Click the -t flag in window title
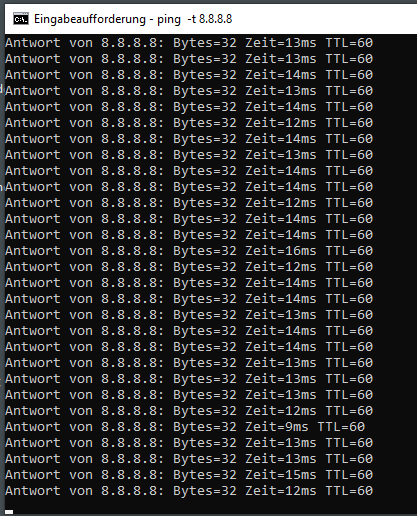This screenshot has height=516, width=417. pyautogui.click(x=191, y=19)
